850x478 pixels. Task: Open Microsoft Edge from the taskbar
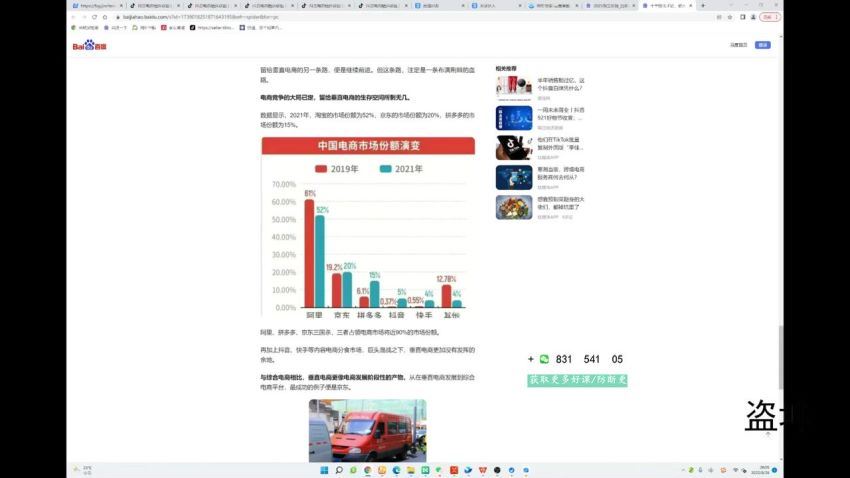396,470
